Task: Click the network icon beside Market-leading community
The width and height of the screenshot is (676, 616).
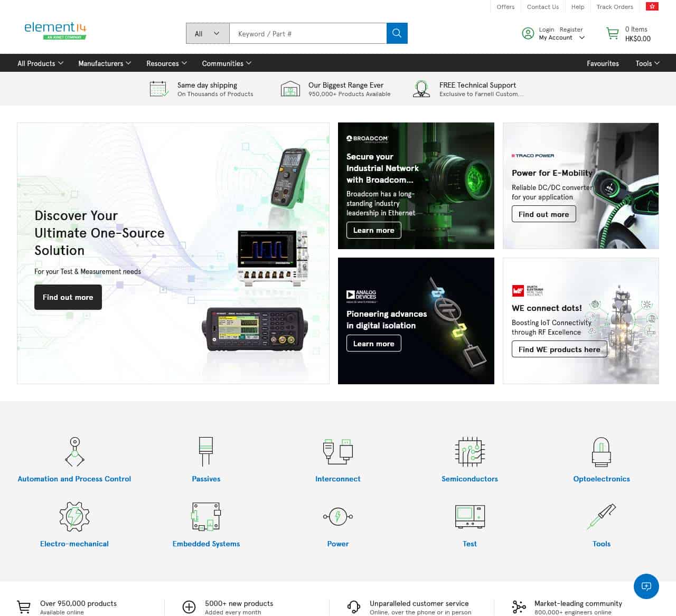Action: pyautogui.click(x=519, y=608)
